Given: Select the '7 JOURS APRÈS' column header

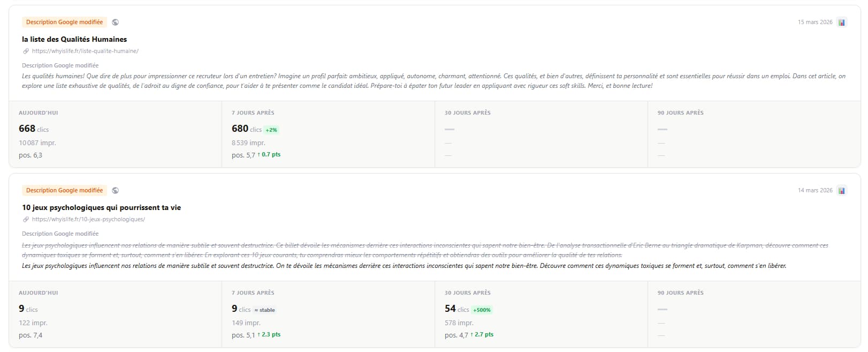Looking at the screenshot, I should point(253,113).
